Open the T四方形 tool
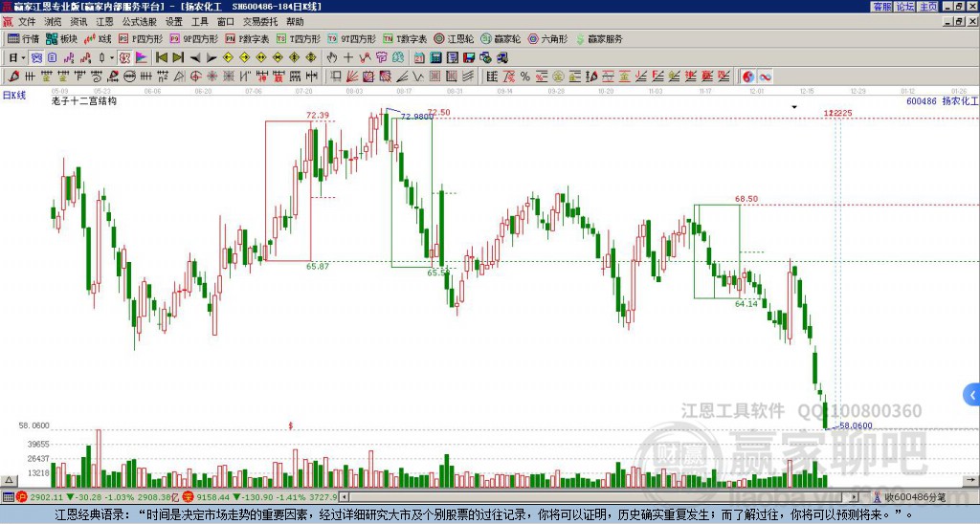 [x=299, y=38]
